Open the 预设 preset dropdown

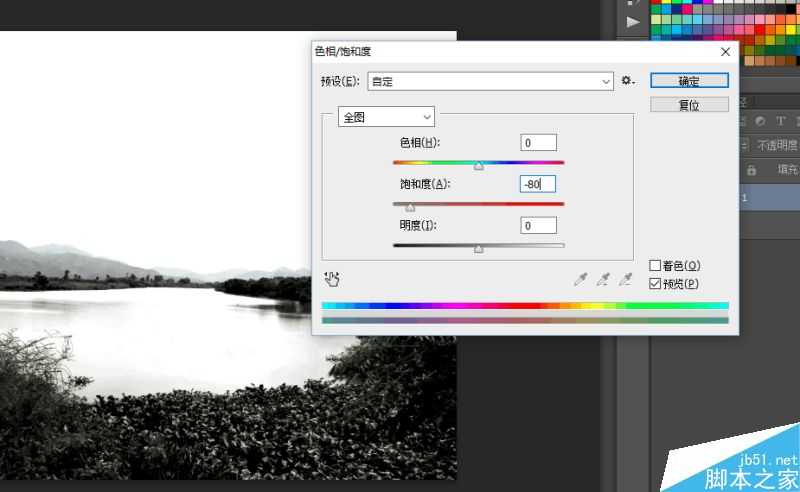(x=490, y=81)
